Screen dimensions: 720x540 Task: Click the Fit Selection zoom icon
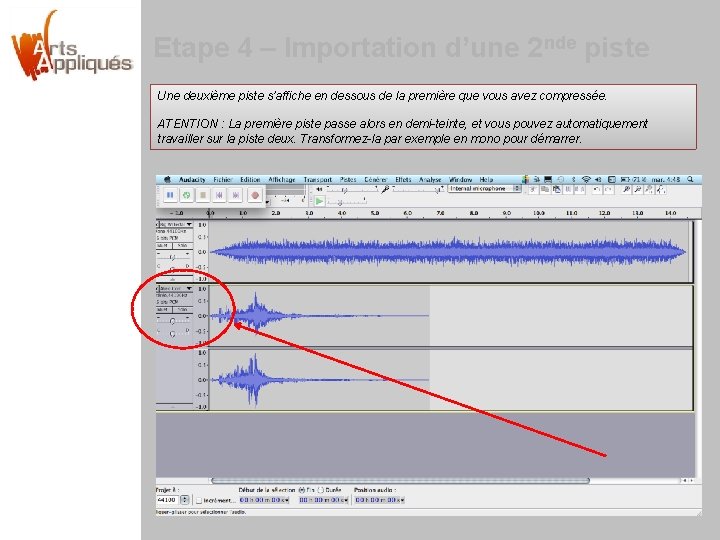click(x=649, y=189)
